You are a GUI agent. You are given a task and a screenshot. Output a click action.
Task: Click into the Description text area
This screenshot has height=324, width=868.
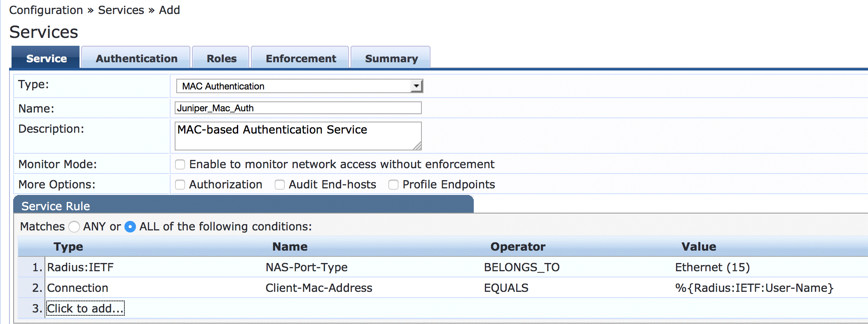298,136
